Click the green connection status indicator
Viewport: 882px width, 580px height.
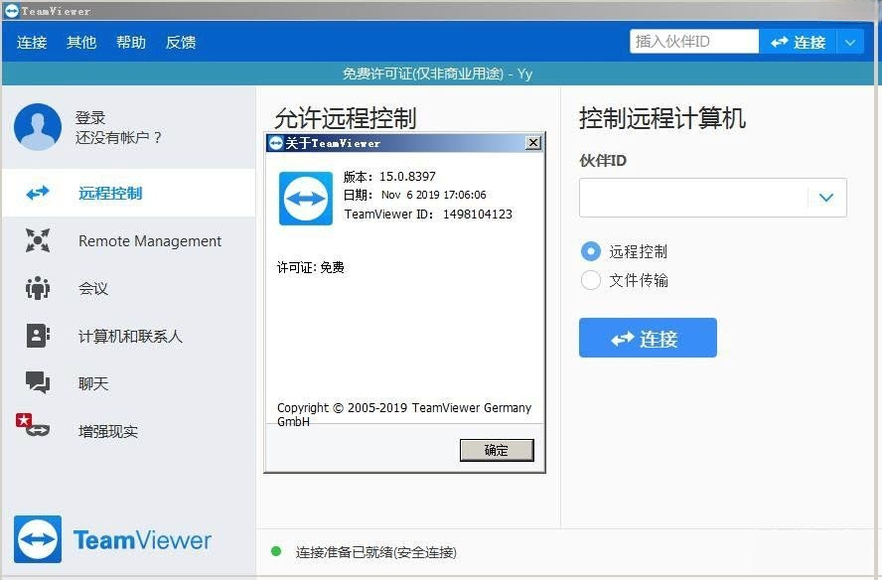coord(276,551)
